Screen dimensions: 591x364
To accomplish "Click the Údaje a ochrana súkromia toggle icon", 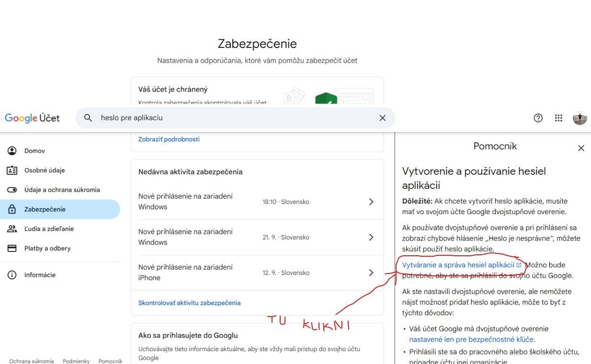I will (x=12, y=190).
